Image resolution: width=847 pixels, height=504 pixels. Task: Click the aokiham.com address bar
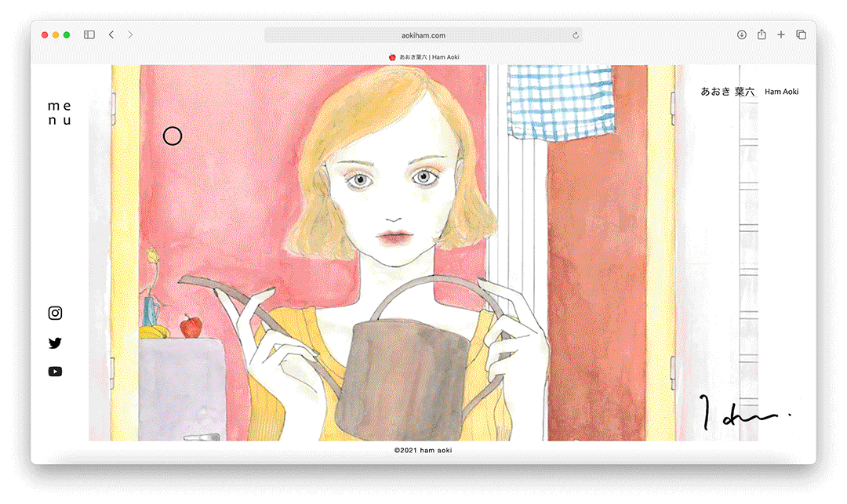[423, 35]
